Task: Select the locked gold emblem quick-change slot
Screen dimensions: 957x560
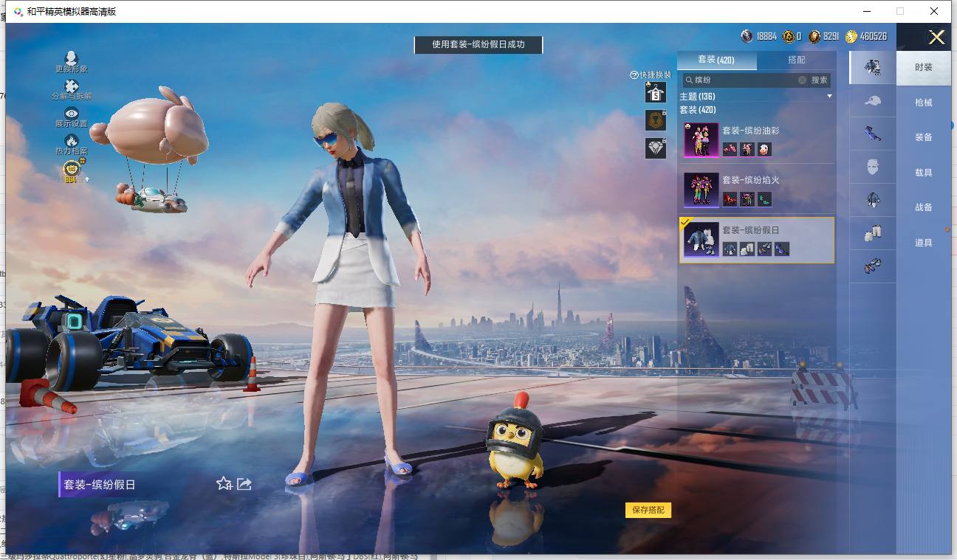Action: click(655, 120)
